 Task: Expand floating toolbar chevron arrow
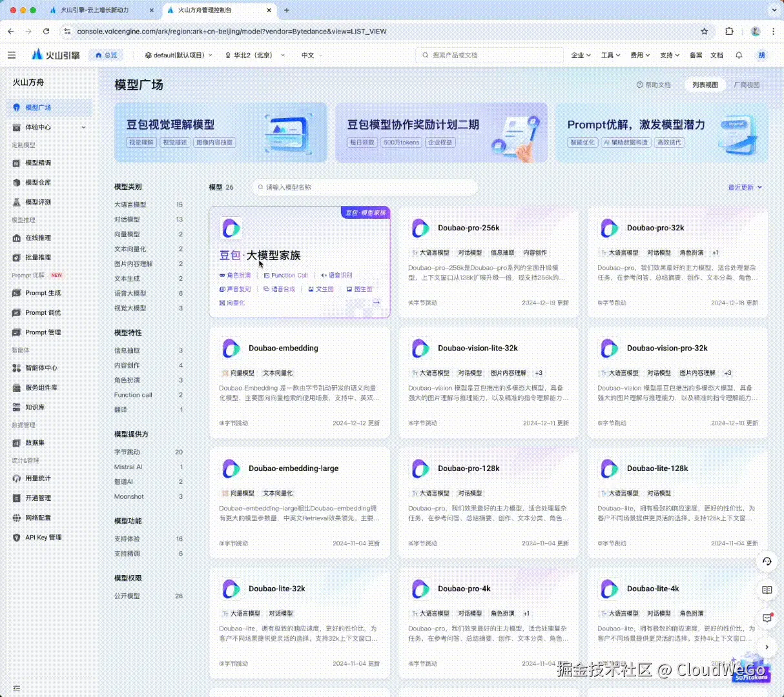click(767, 647)
